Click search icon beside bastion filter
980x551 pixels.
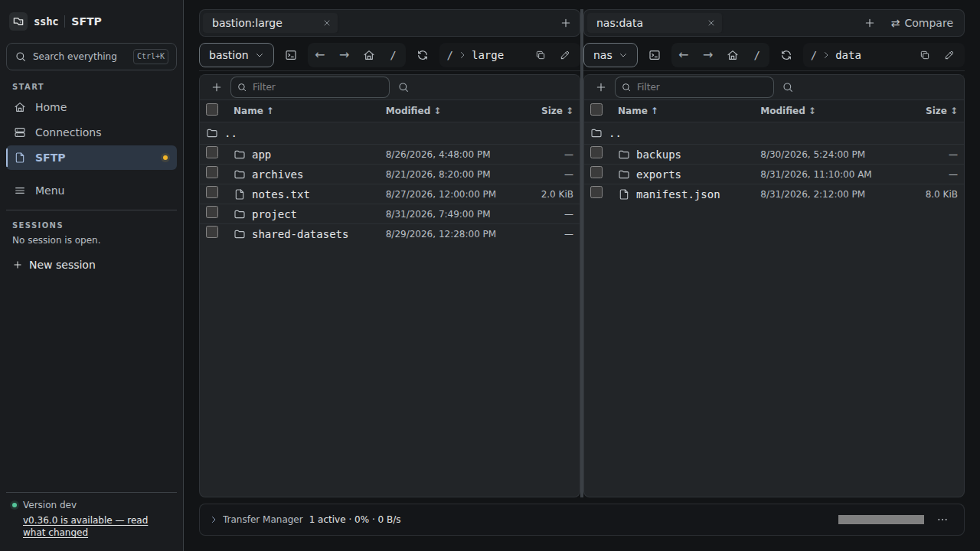403,87
